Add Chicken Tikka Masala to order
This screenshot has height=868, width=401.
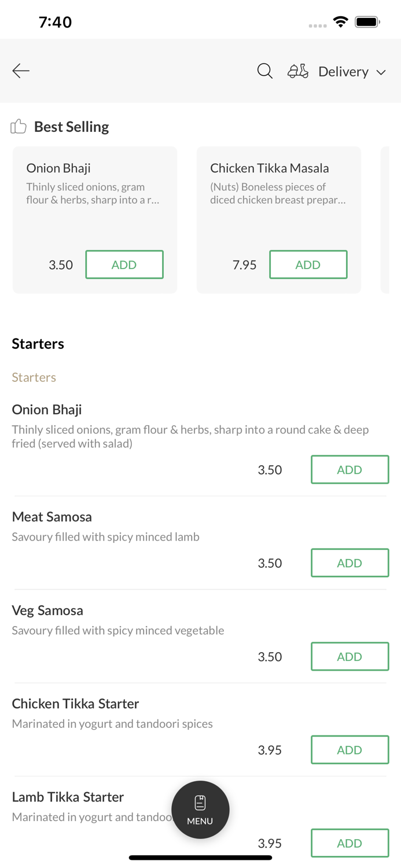pyautogui.click(x=308, y=264)
